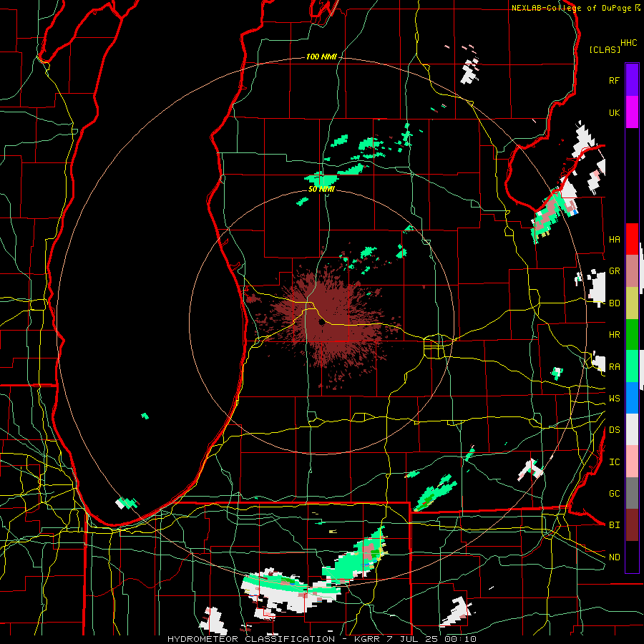The width and height of the screenshot is (644, 644).
Task: Pick the gray GC legend swatch
Action: click(x=632, y=493)
